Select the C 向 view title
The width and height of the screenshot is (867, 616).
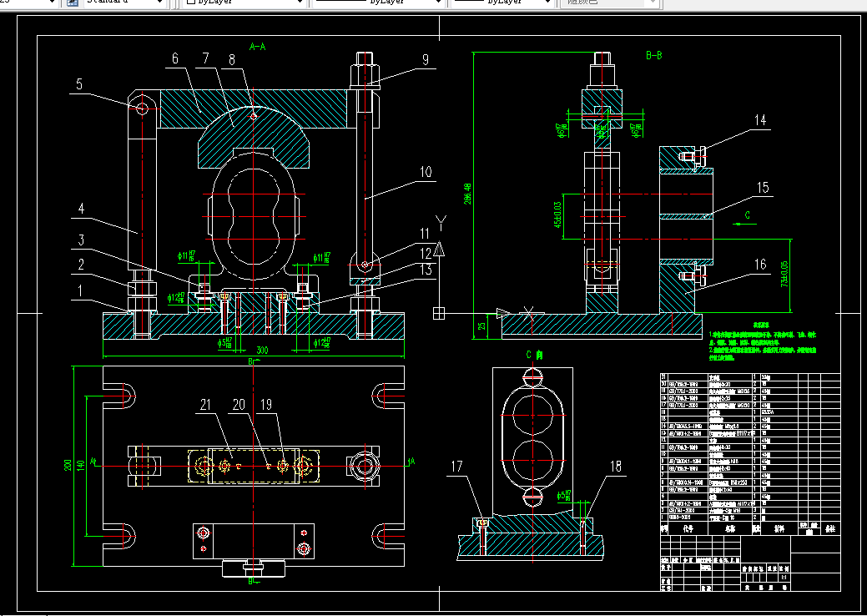point(534,355)
